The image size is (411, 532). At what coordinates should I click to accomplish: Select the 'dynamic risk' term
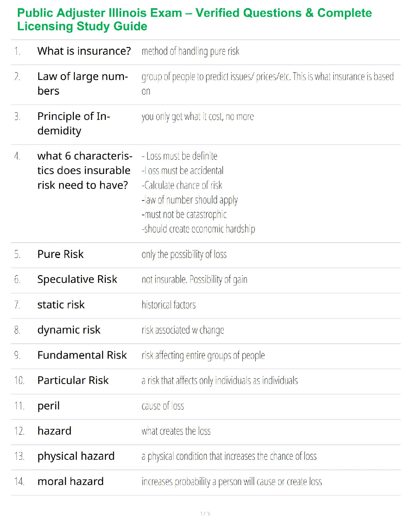tap(69, 330)
